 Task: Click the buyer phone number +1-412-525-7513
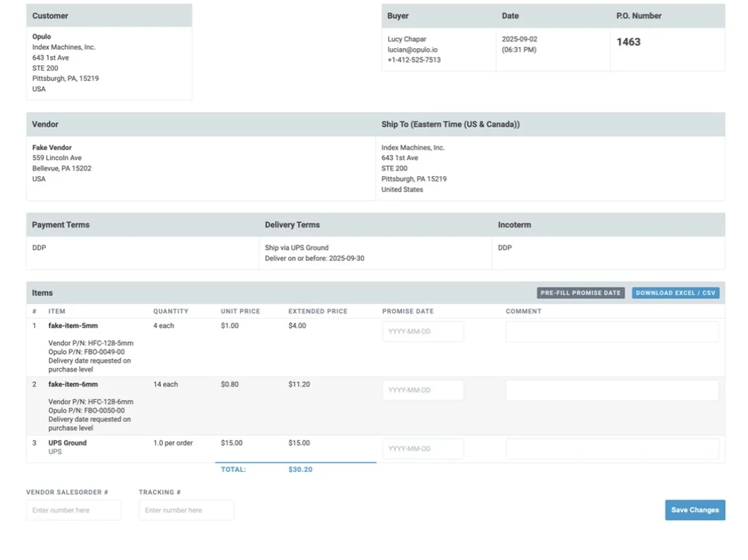(x=413, y=60)
